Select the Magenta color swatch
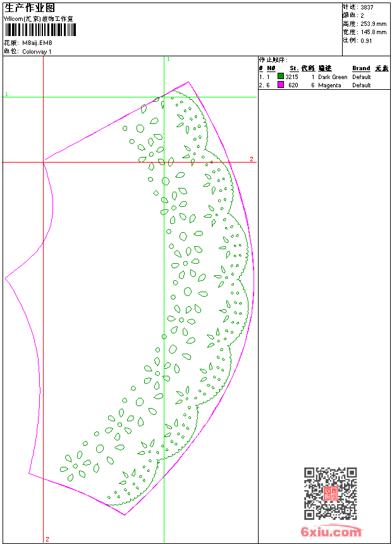Viewport: 392px width, 544px height. [x=281, y=85]
